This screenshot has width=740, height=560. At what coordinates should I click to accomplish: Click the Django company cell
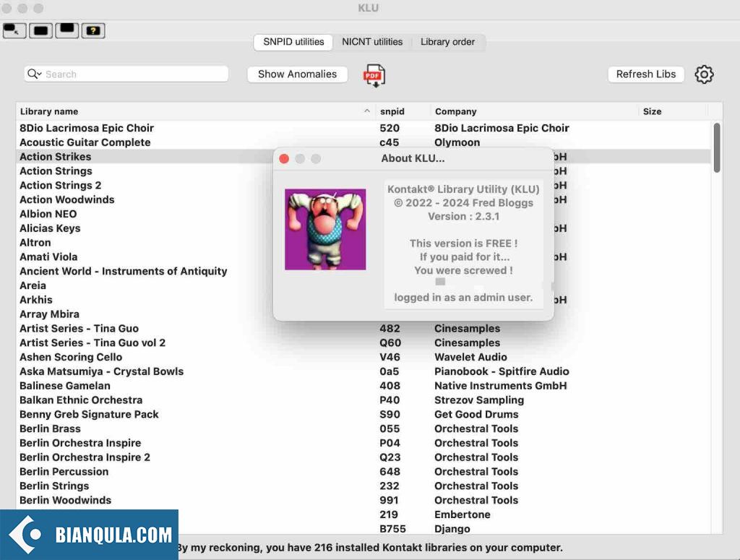point(452,528)
